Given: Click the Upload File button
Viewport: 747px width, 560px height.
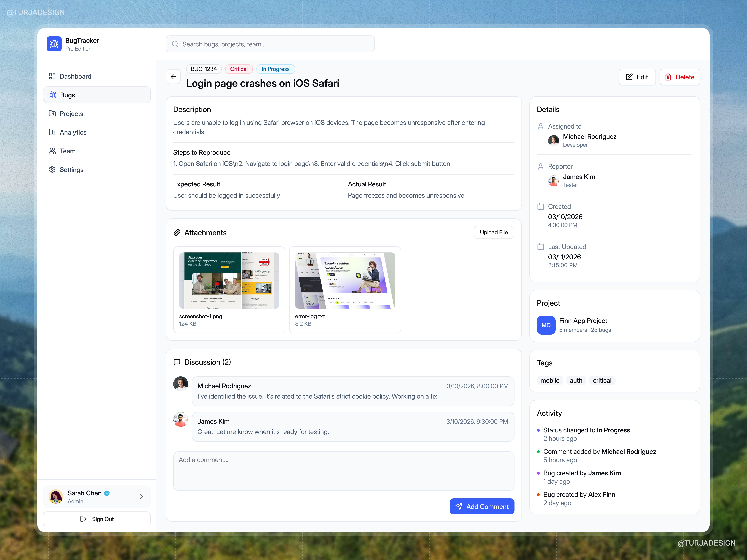Looking at the screenshot, I should tap(494, 232).
